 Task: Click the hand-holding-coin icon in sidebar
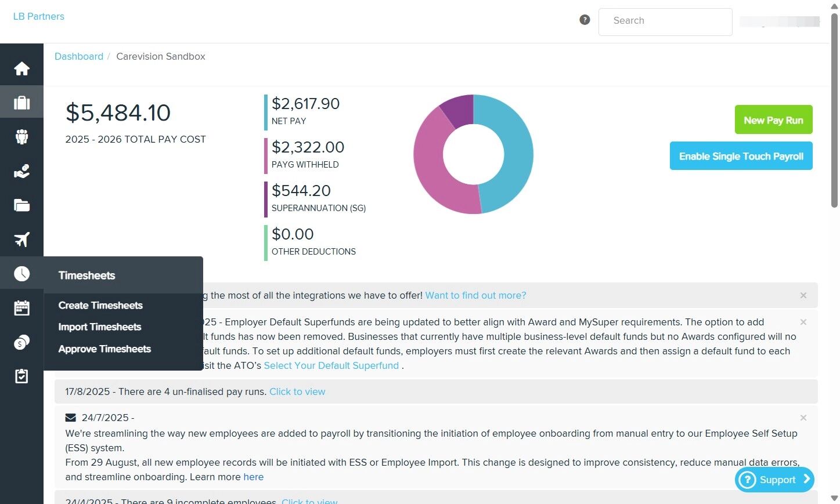point(21,171)
